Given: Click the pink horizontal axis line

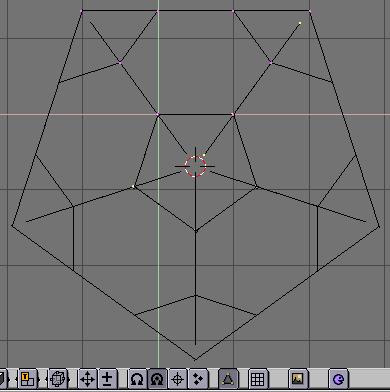Looking at the screenshot, I should pos(195,114).
